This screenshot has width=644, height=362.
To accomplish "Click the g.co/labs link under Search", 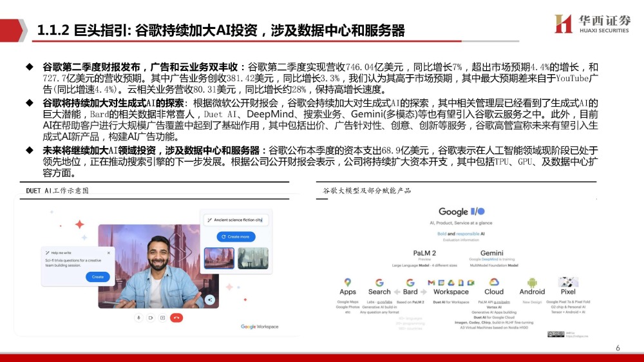I will 385,302.
